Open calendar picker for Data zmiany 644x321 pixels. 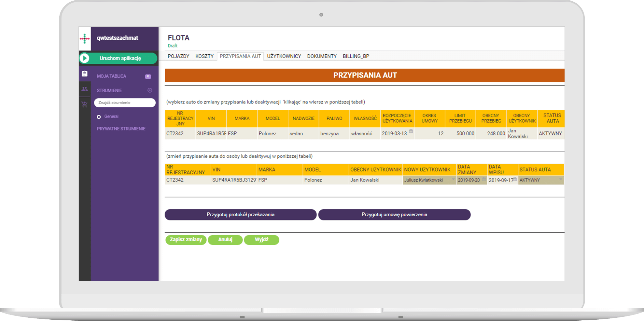484,179
